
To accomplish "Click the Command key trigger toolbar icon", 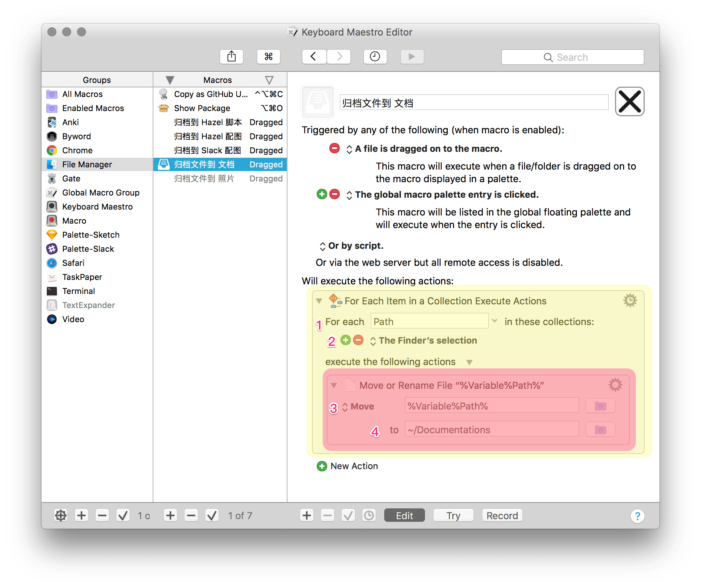I will click(269, 57).
